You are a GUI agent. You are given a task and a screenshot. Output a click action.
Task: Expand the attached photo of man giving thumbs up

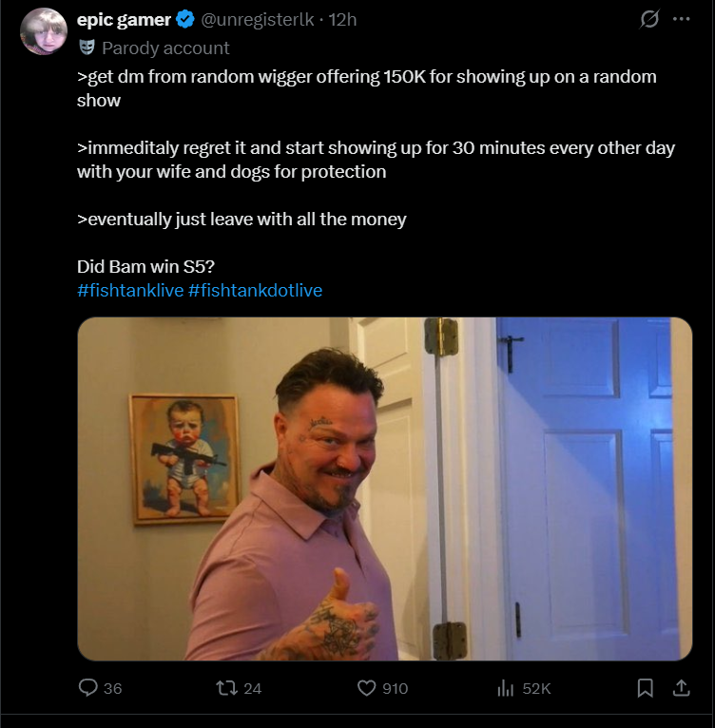pyautogui.click(x=385, y=489)
